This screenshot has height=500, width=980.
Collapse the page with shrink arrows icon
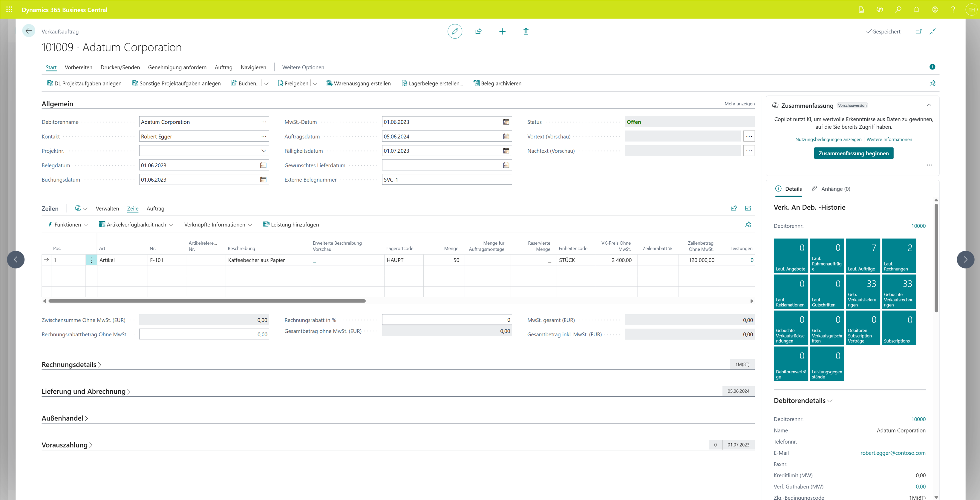pos(932,31)
